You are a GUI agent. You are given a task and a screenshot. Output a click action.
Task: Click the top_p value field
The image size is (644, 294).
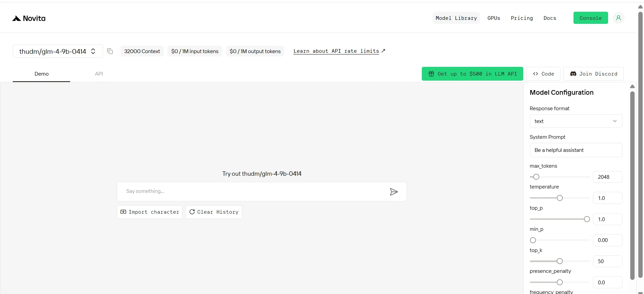[x=607, y=219]
